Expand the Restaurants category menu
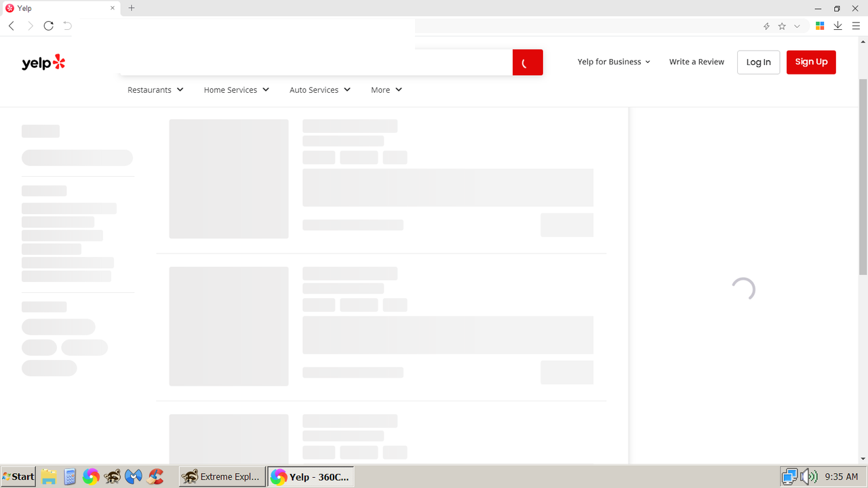 [155, 89]
